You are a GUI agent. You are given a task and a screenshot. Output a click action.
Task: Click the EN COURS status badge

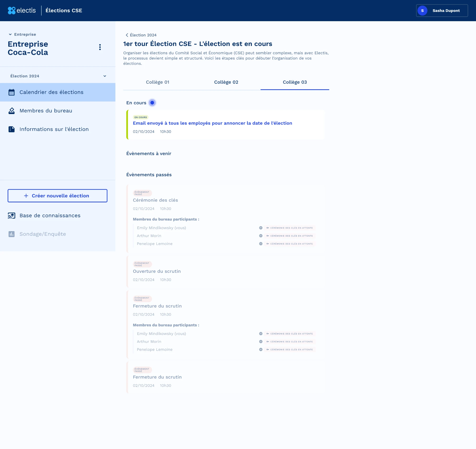pos(141,117)
